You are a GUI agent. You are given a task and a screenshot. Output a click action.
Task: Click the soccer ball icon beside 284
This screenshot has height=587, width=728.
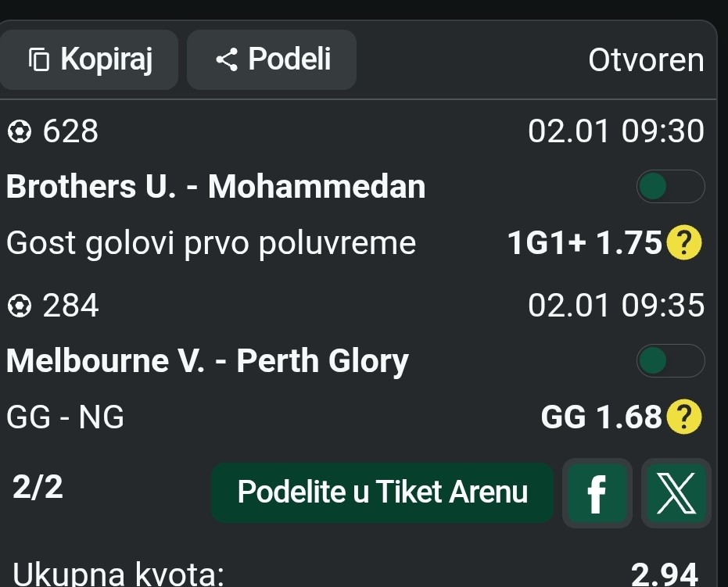coord(19,306)
